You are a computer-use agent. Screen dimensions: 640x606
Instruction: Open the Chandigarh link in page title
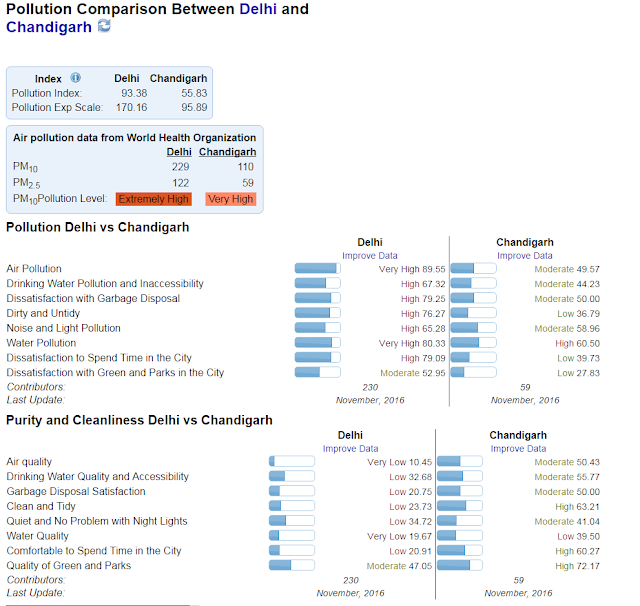point(49,27)
